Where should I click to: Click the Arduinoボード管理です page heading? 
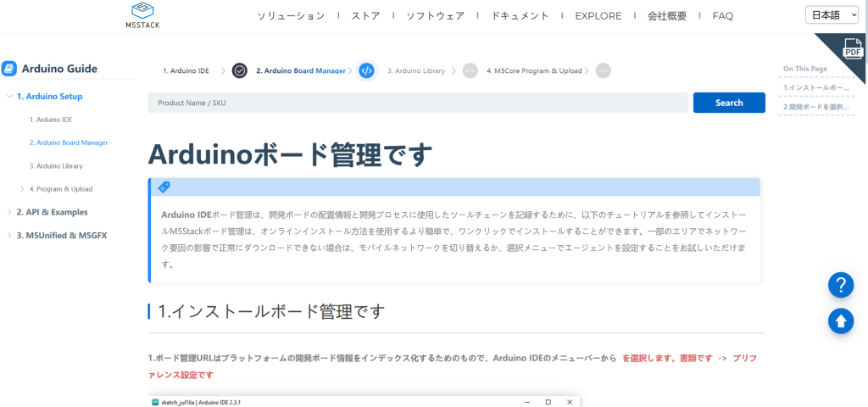pyautogui.click(x=290, y=155)
